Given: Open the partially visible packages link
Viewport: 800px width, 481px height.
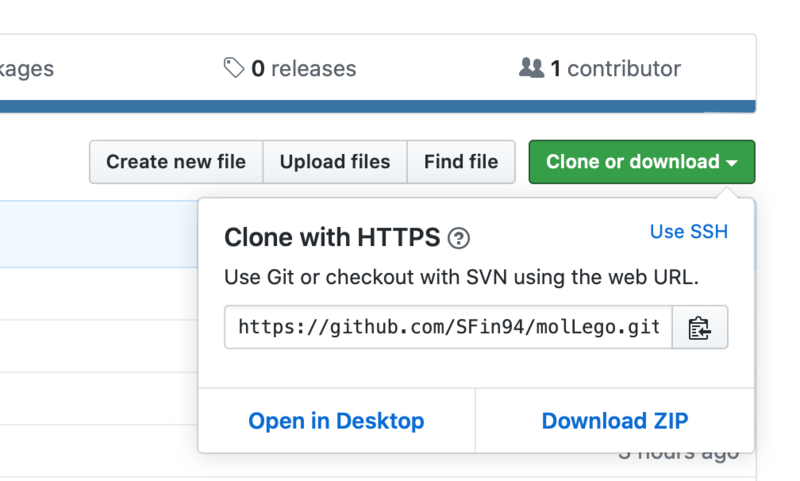Looking at the screenshot, I should coord(26,69).
